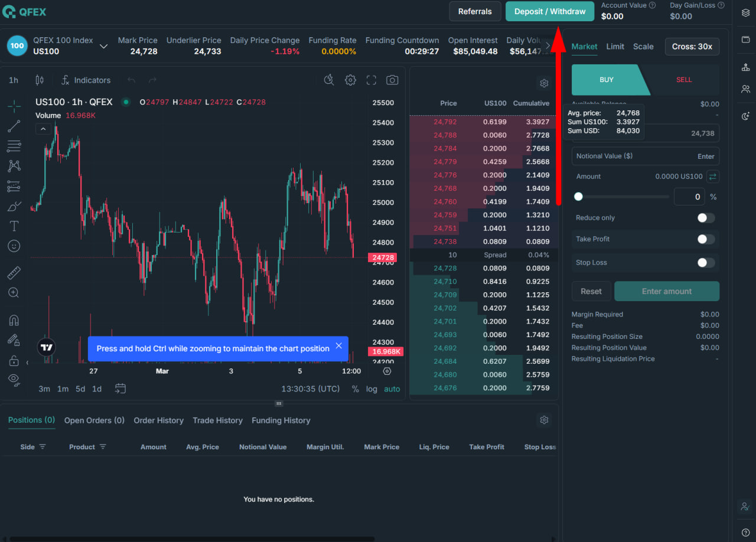Click the layers icon in right sidebar

tap(745, 12)
